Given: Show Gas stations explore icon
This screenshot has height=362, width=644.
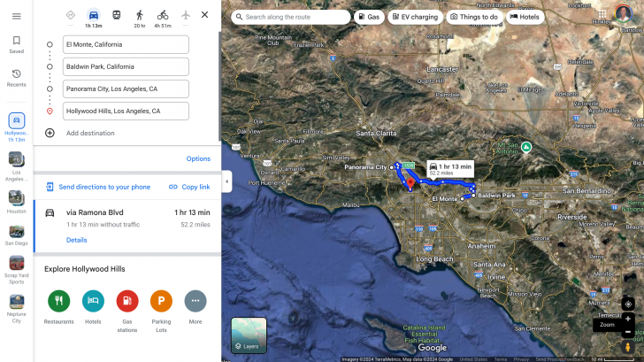Looking at the screenshot, I should pos(127,301).
